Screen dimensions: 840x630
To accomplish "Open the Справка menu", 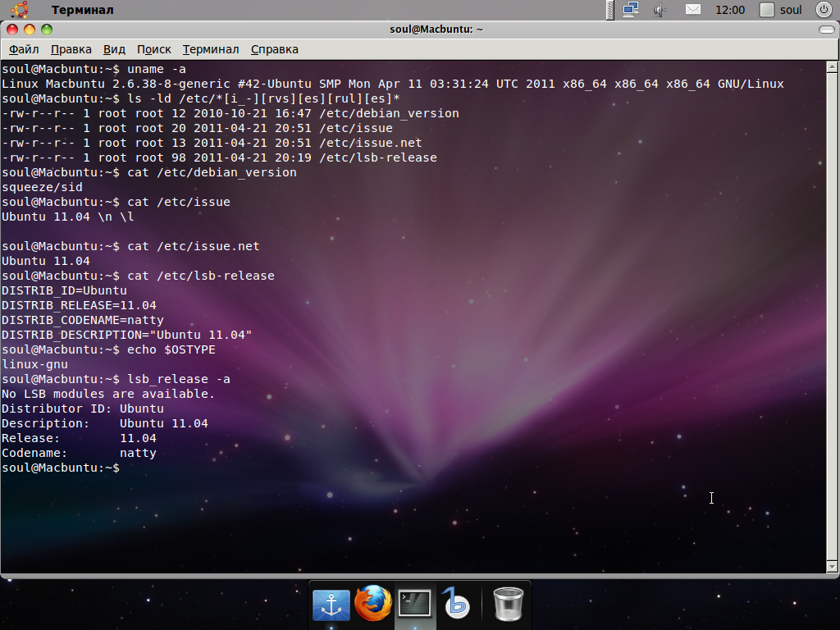I will point(274,49).
